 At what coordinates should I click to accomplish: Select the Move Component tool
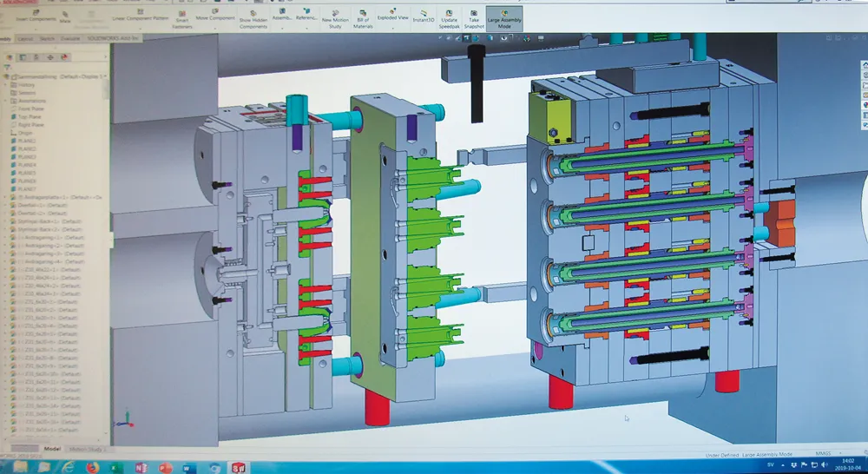point(214,16)
